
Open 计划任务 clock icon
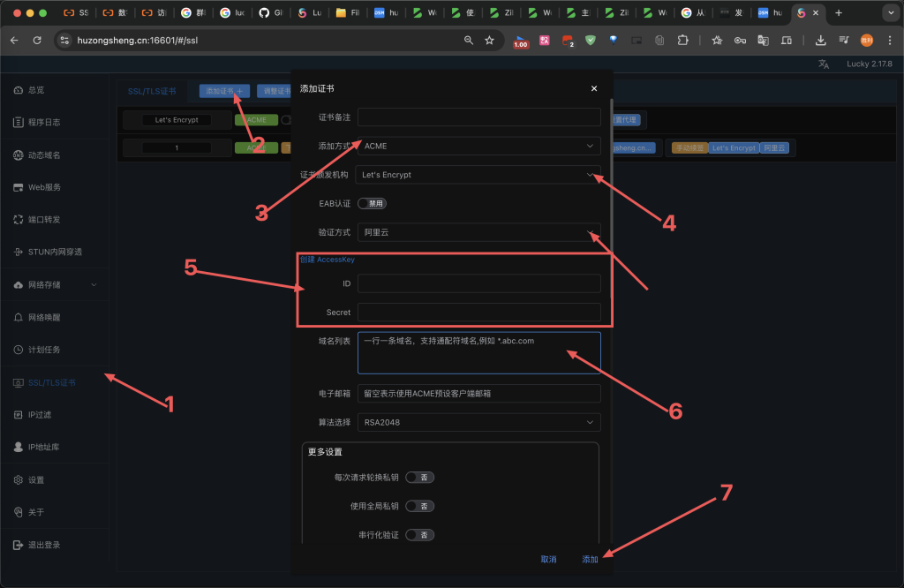pyautogui.click(x=19, y=350)
